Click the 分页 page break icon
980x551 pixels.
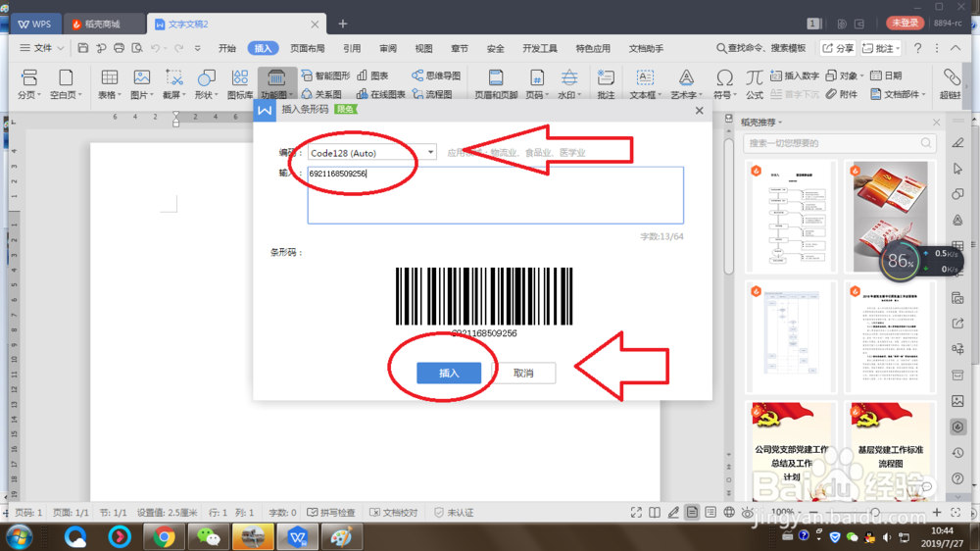click(x=28, y=83)
